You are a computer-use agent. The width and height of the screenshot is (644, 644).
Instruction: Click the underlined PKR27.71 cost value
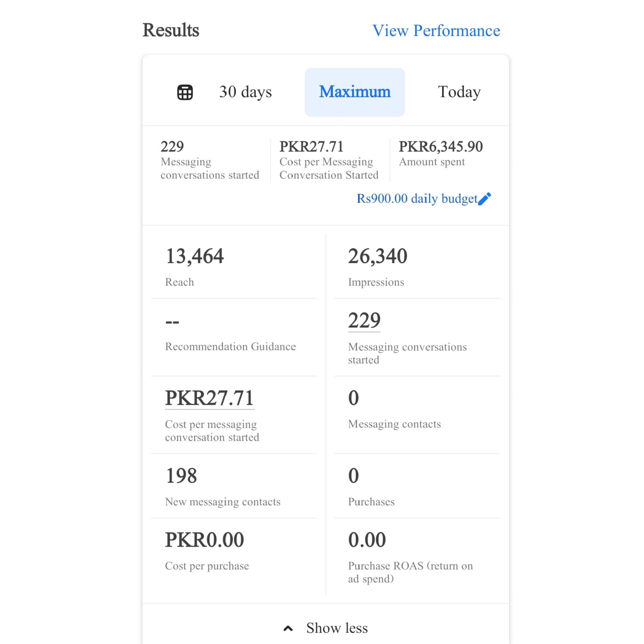(209, 398)
